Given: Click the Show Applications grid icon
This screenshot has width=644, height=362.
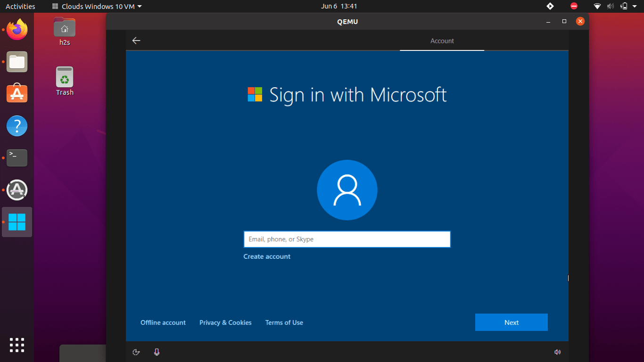Looking at the screenshot, I should tap(17, 345).
